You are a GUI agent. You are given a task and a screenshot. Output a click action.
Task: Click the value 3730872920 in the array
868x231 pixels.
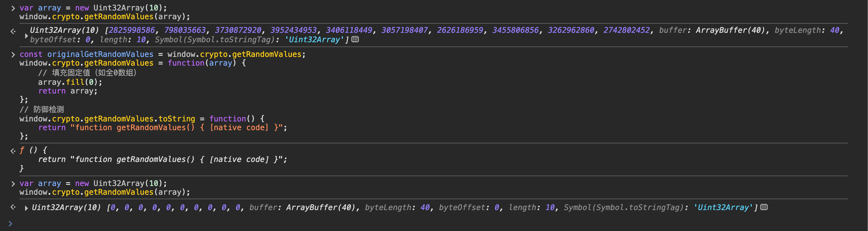click(238, 30)
